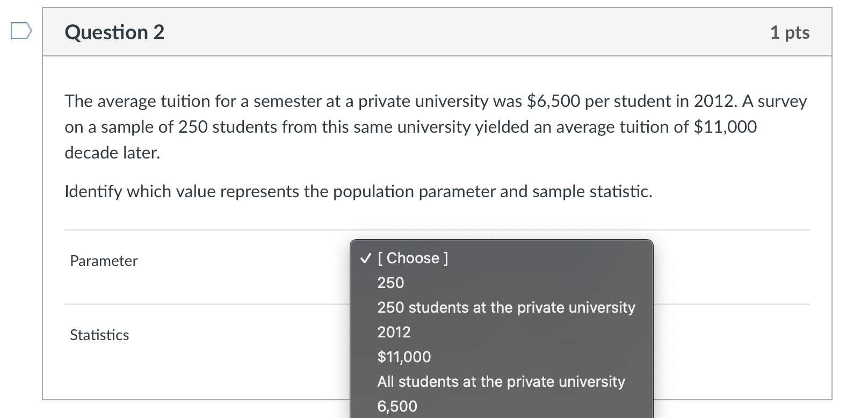Click the sentence starting "Identify which value represents"
This screenshot has width=868, height=418.
[358, 192]
